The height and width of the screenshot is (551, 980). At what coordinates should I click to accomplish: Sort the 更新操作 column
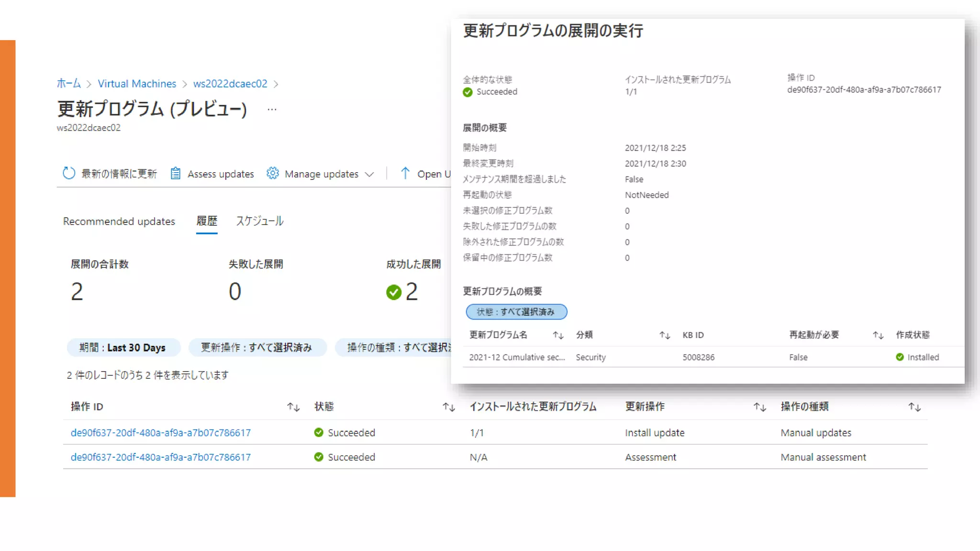point(759,407)
